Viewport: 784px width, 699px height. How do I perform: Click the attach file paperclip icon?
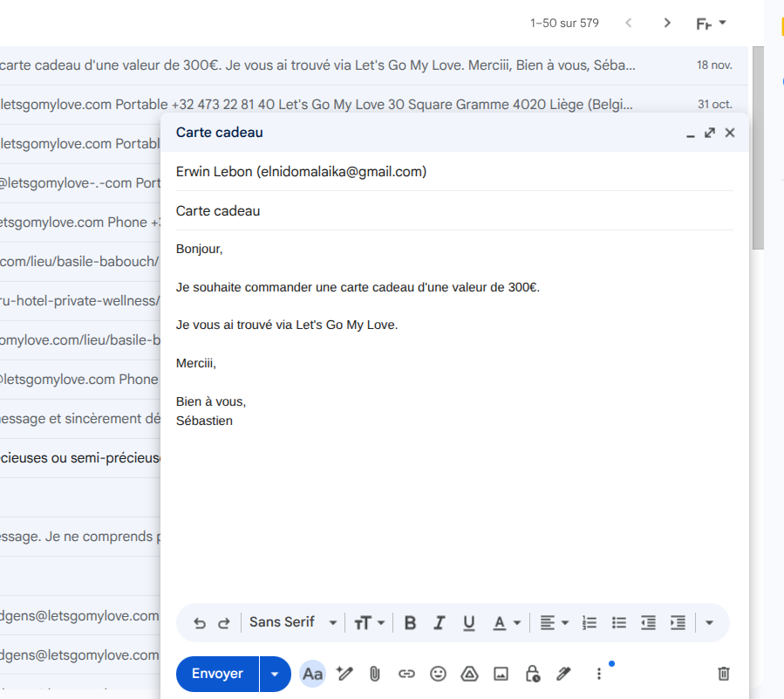(x=375, y=674)
